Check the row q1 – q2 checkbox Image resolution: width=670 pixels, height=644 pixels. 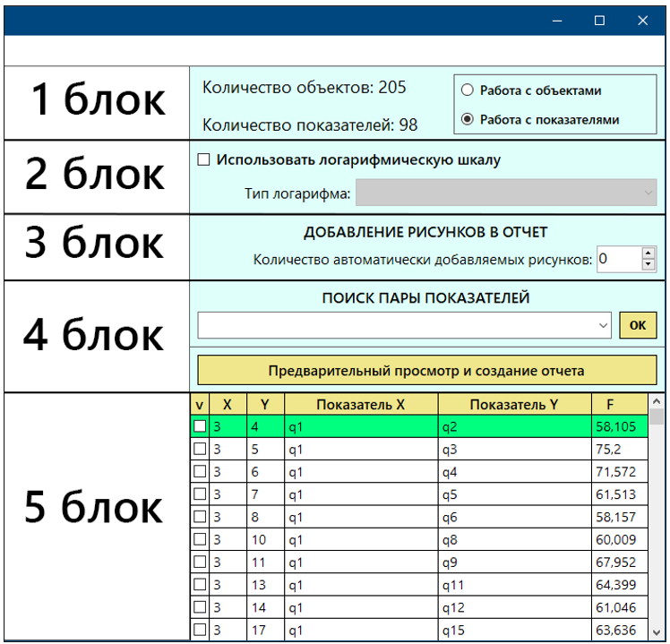click(200, 426)
